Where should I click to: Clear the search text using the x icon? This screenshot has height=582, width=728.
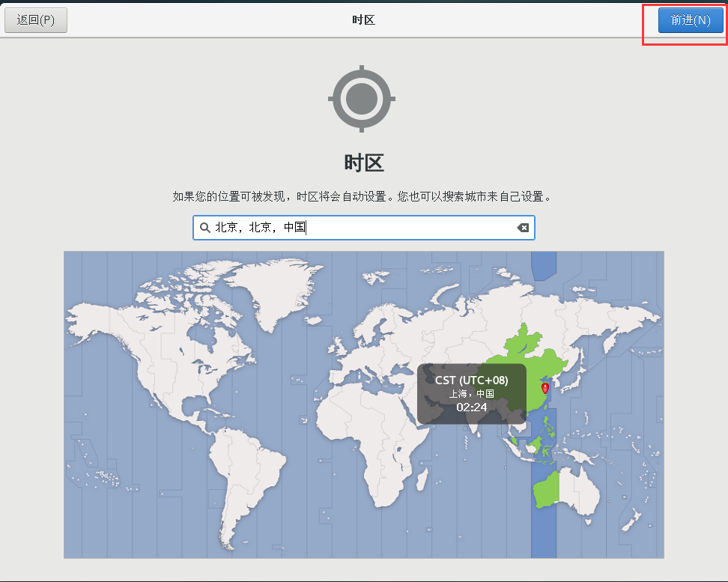(523, 228)
